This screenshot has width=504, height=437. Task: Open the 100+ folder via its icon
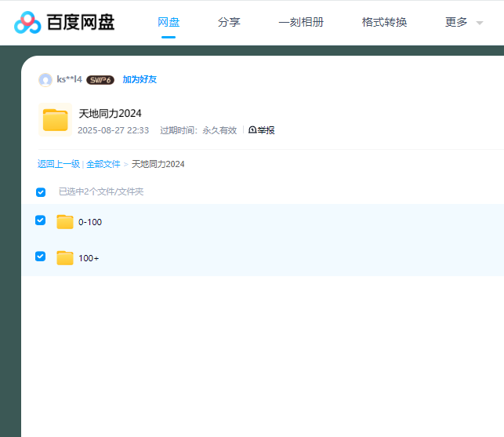65,258
